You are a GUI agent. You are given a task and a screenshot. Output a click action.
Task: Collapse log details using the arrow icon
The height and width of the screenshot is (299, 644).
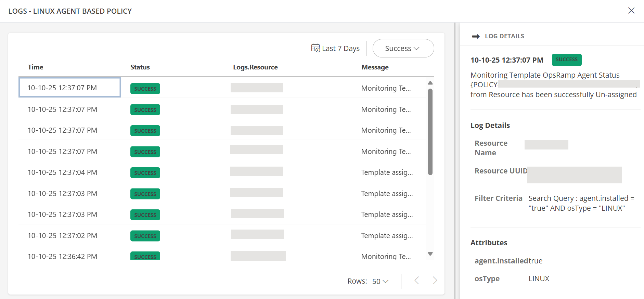pos(476,36)
